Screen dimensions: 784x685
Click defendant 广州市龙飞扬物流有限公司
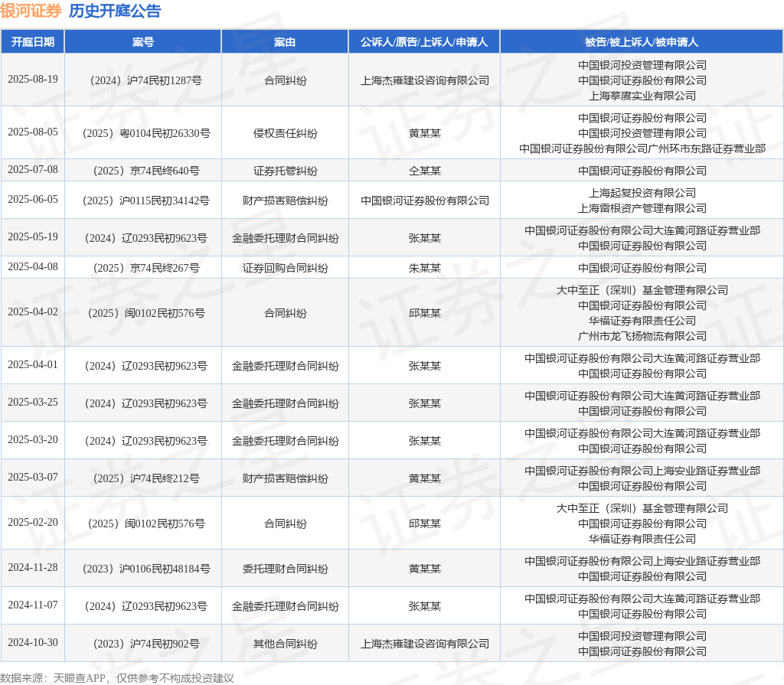642,336
